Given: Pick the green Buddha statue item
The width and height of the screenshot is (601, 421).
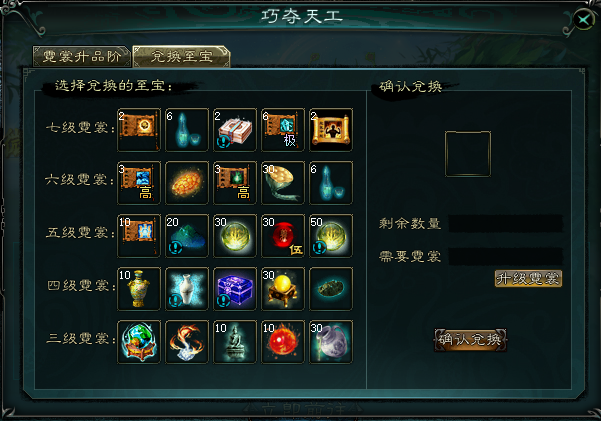Looking at the screenshot, I should [235, 342].
